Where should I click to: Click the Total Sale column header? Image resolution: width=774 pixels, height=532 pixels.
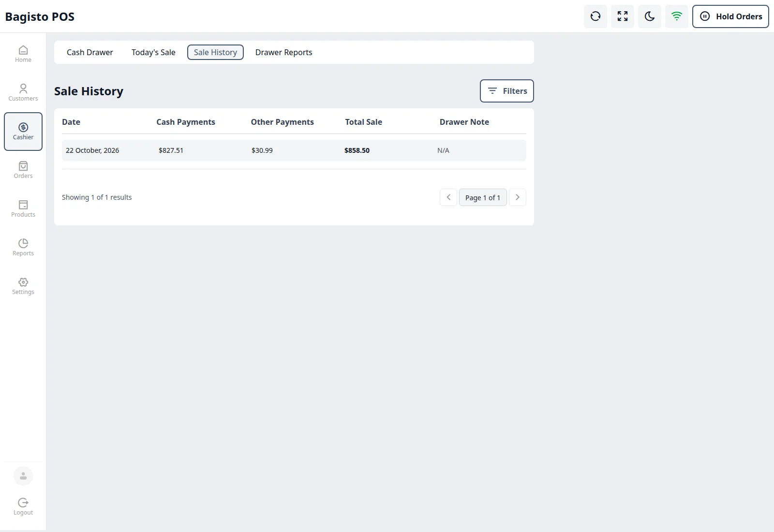click(364, 122)
